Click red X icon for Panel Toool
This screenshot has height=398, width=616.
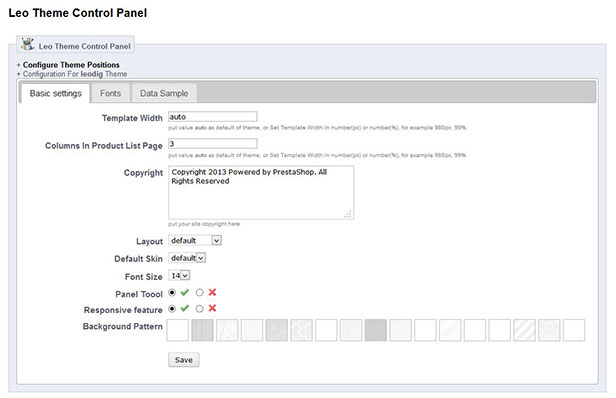coord(212,292)
